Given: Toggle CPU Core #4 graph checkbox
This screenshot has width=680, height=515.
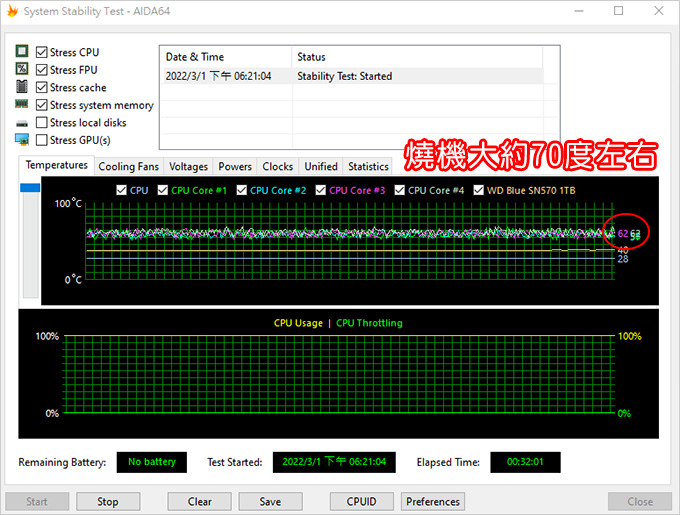Looking at the screenshot, I should point(399,190).
